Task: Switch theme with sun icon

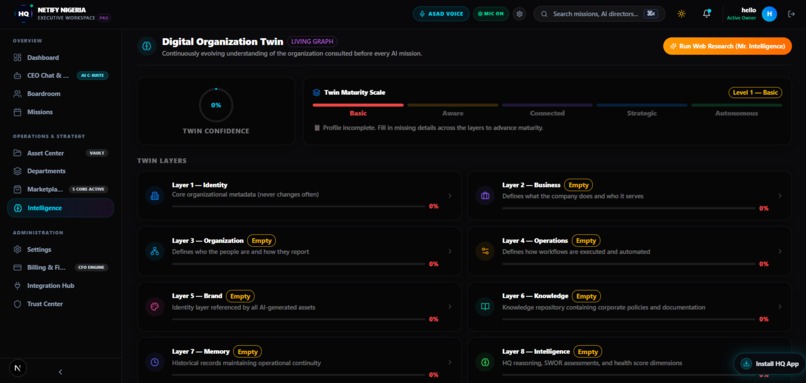Action: (682, 14)
